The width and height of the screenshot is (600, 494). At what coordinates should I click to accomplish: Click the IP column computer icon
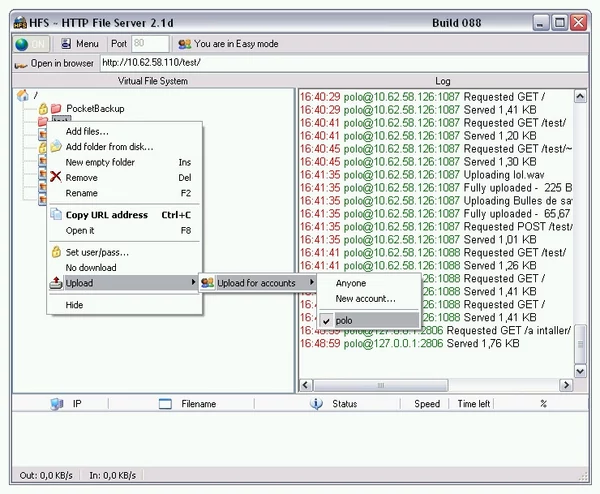(57, 404)
